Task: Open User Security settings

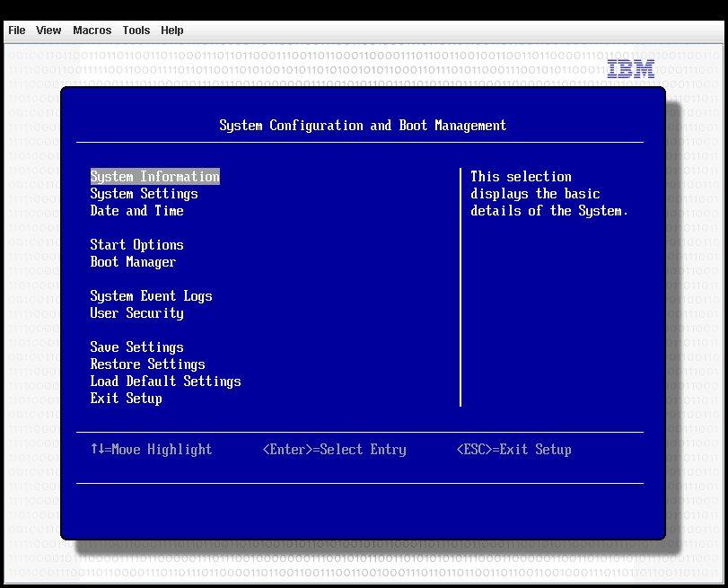Action: pos(136,312)
